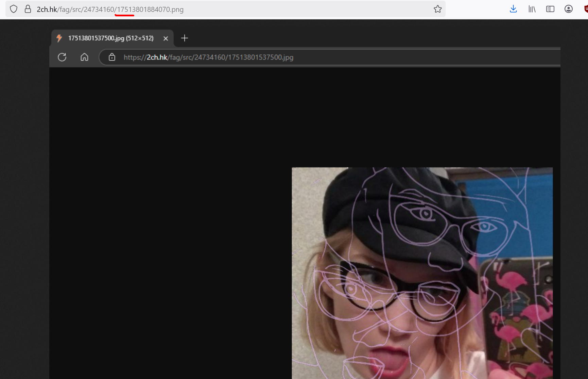Open the Library bookmarks icon
This screenshot has height=379, width=588.
[532, 9]
